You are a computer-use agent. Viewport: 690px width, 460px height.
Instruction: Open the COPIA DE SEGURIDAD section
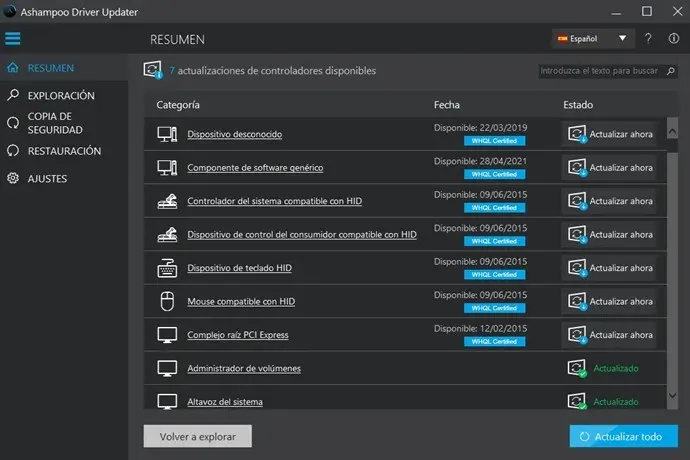64,123
